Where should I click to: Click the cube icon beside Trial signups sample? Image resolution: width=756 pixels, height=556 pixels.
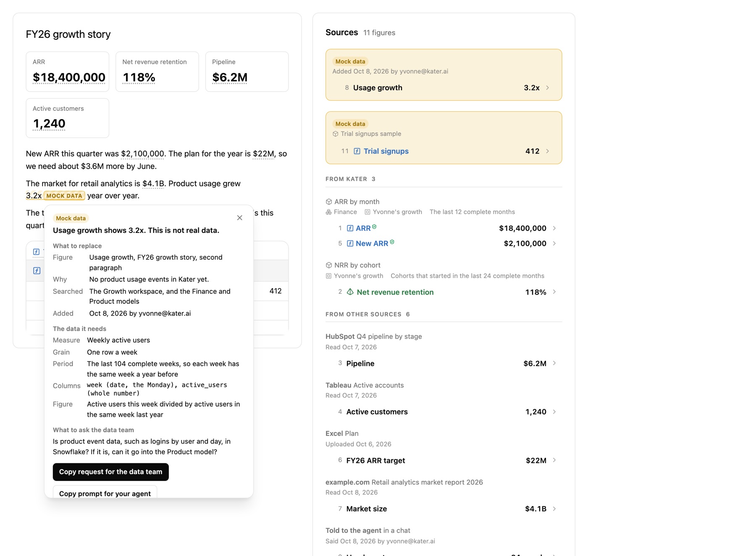(335, 134)
